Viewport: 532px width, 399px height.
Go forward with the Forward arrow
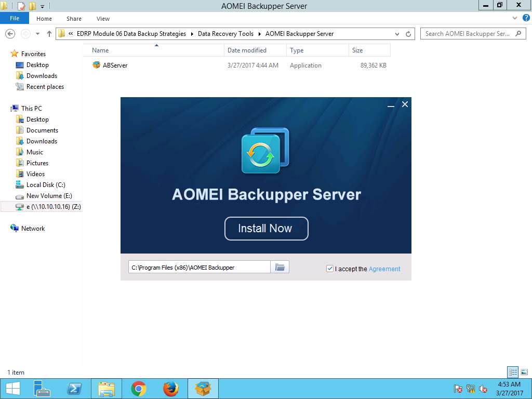[x=25, y=34]
